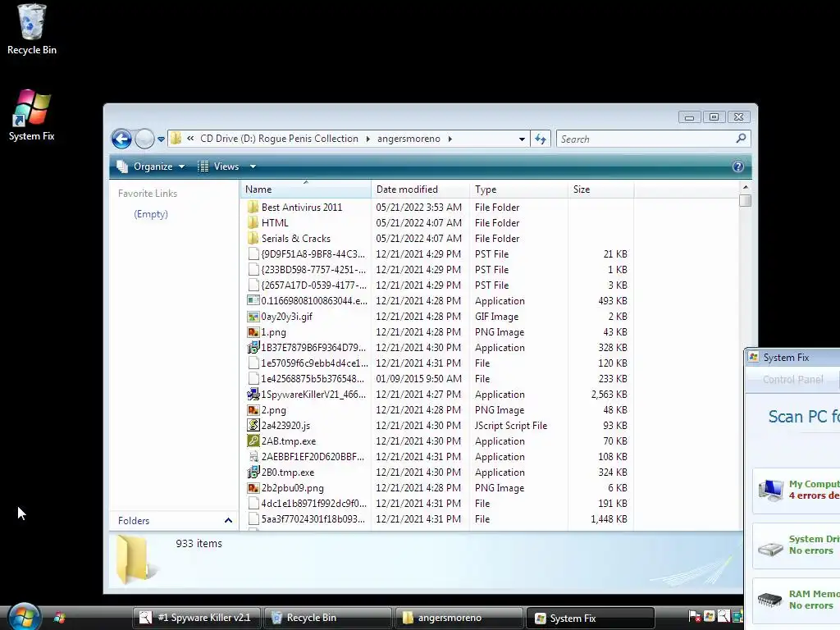Viewport: 840px width, 630px height.
Task: Open the Recycle Bin desktop icon
Action: [x=32, y=30]
